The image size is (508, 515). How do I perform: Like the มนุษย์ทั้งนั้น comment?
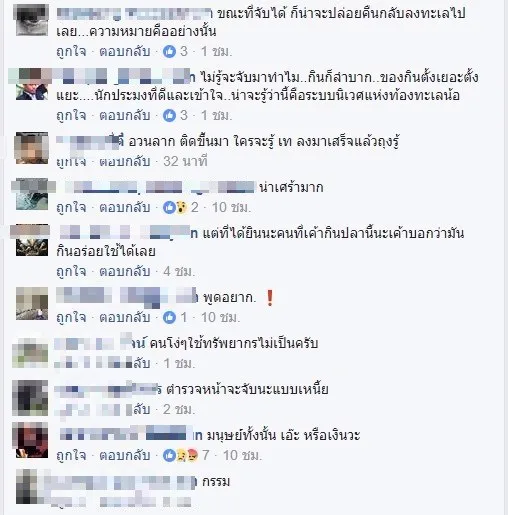click(71, 455)
